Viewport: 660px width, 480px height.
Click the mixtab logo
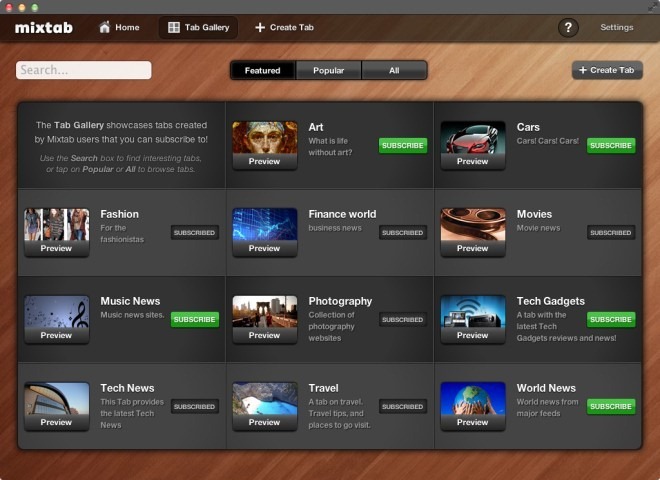click(x=44, y=27)
